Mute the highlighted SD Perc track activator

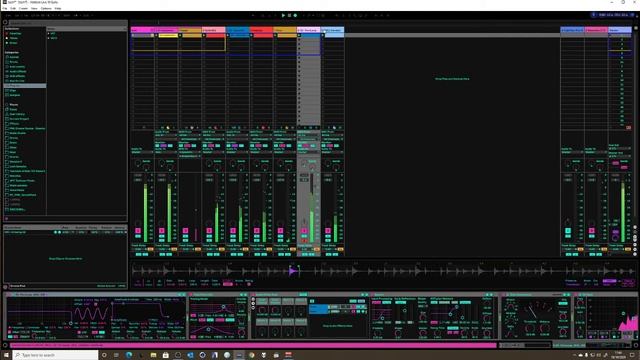304,231
